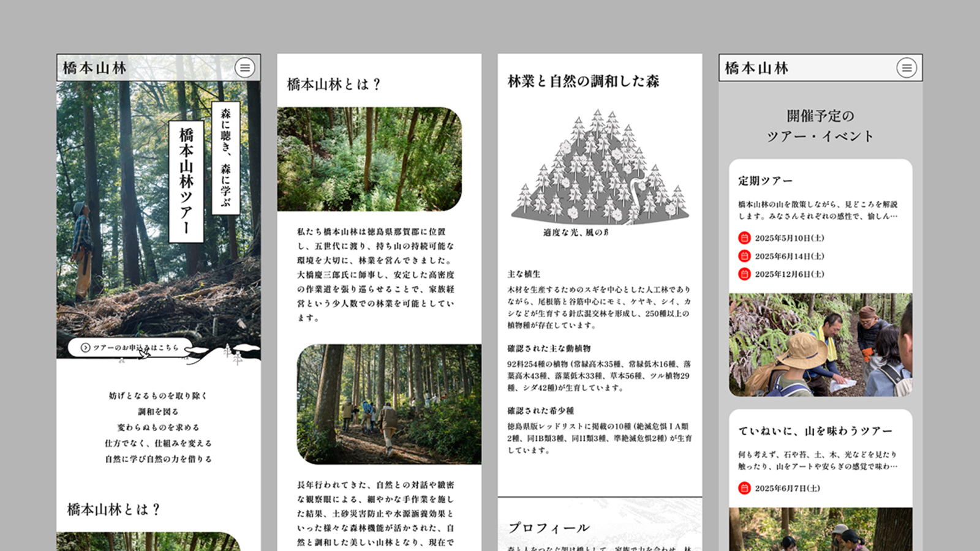Click paragraph starting 徳島県版レッドリスト
The image size is (980, 551).
tap(600, 438)
